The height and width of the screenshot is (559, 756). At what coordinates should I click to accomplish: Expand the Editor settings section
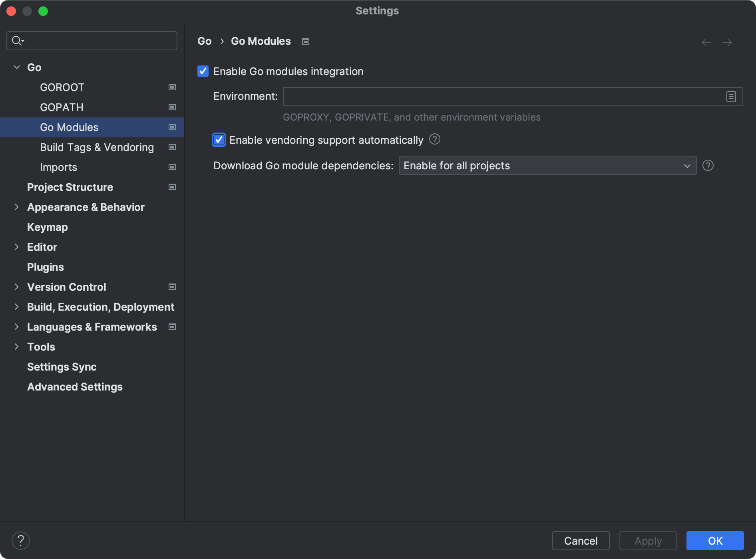[x=17, y=247]
